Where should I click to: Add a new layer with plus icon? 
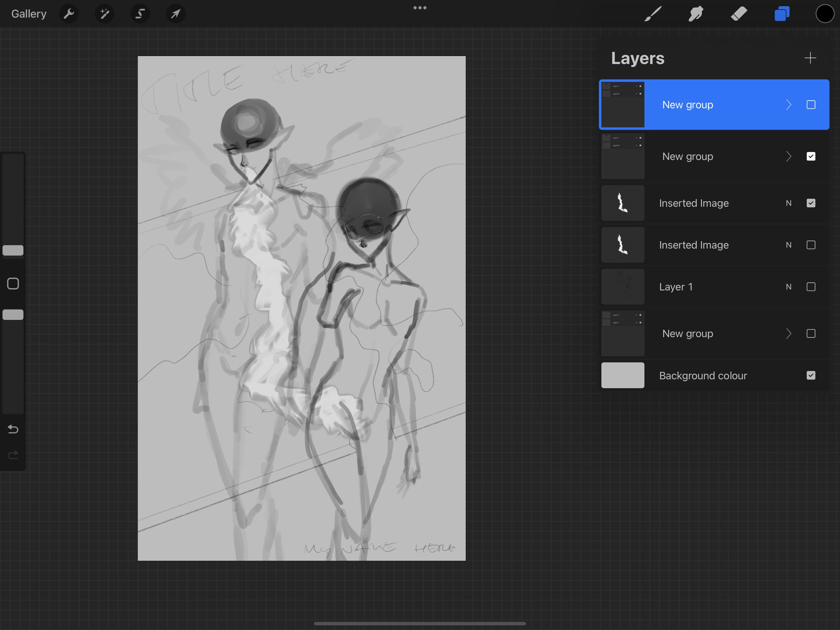click(810, 58)
